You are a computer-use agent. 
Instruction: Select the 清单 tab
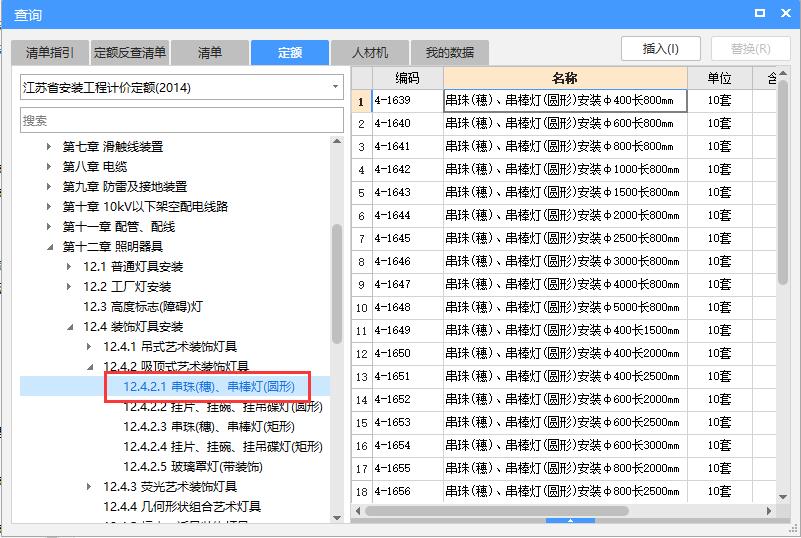coord(209,53)
